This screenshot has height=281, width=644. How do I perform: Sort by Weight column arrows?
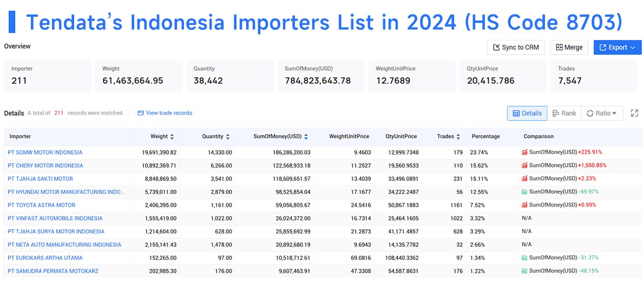click(x=172, y=137)
